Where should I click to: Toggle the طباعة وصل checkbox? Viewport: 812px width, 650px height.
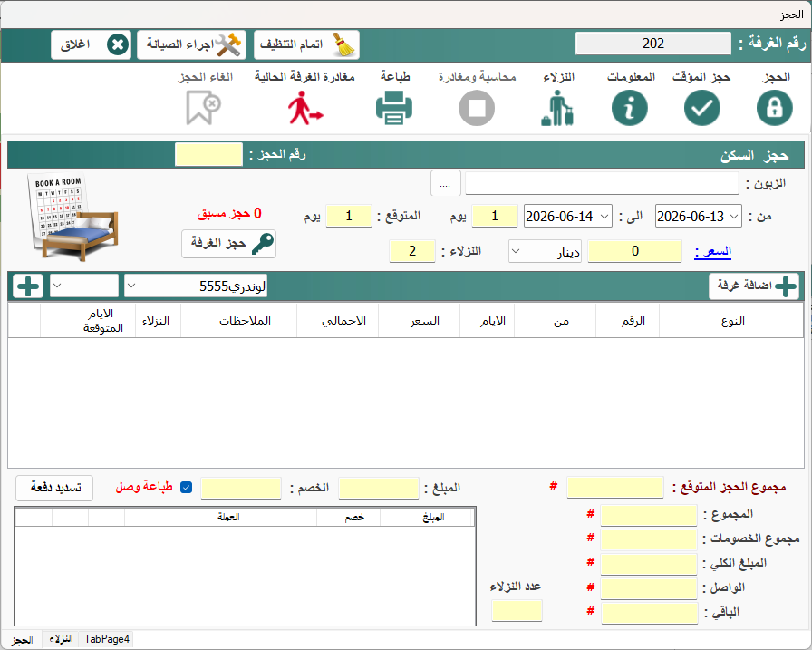coord(187,488)
